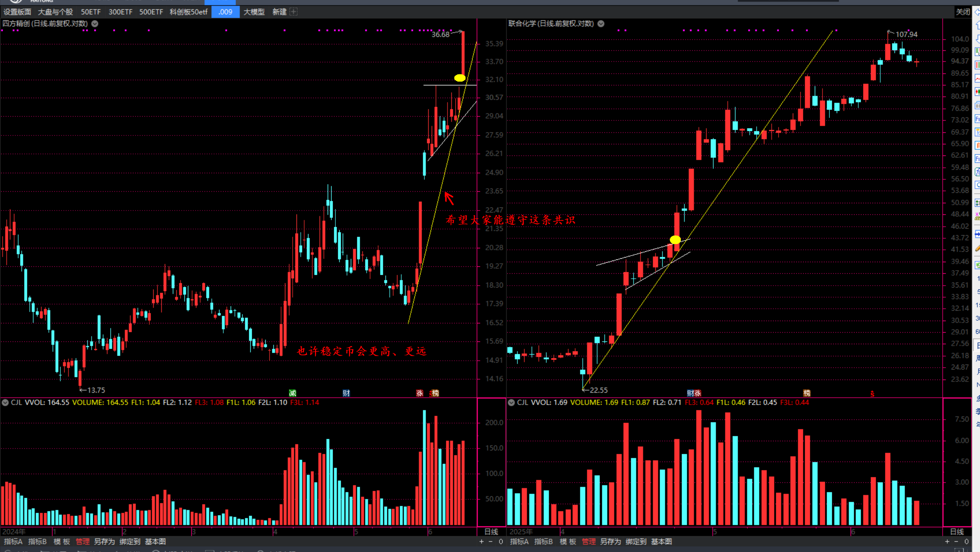Screen dimensions: 980x552
Task: Click 基本图 under the left chart
Action: (155, 542)
